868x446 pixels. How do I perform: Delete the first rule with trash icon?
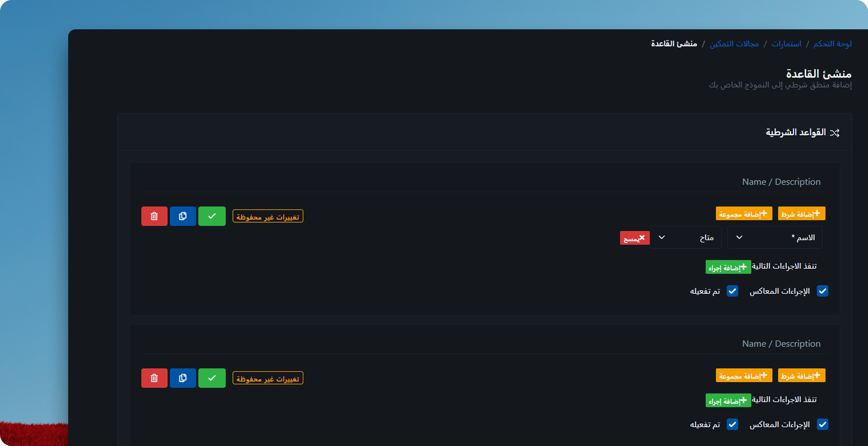click(154, 216)
